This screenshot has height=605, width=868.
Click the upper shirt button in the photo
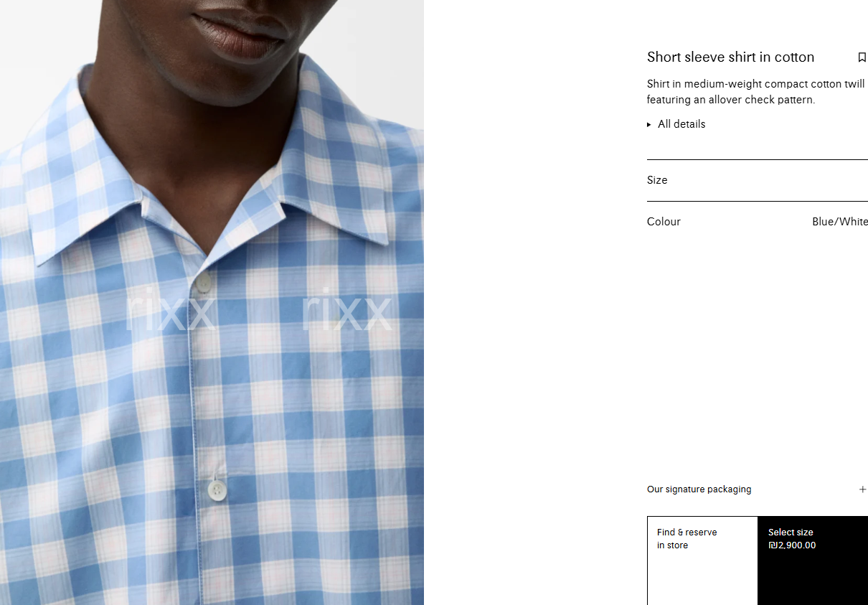[x=204, y=281]
